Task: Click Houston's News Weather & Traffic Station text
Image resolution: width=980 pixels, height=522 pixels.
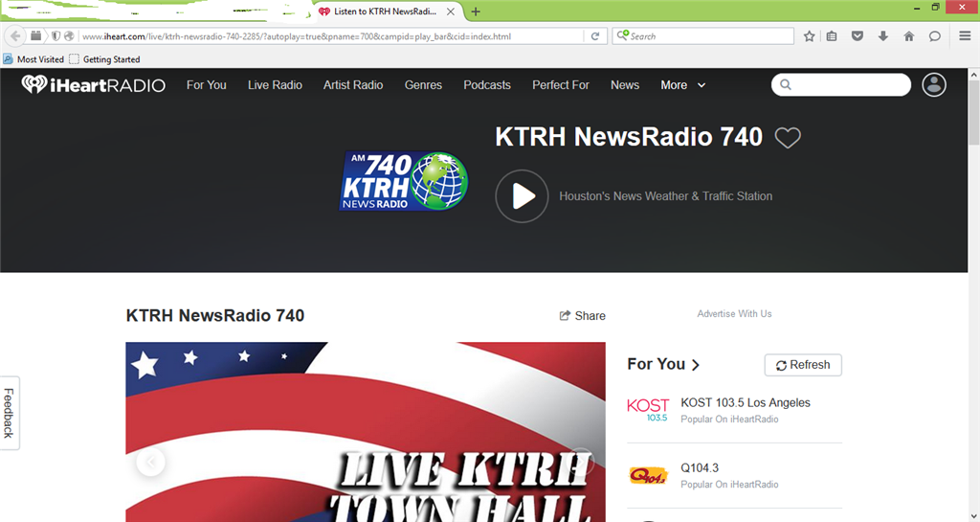Action: tap(666, 196)
